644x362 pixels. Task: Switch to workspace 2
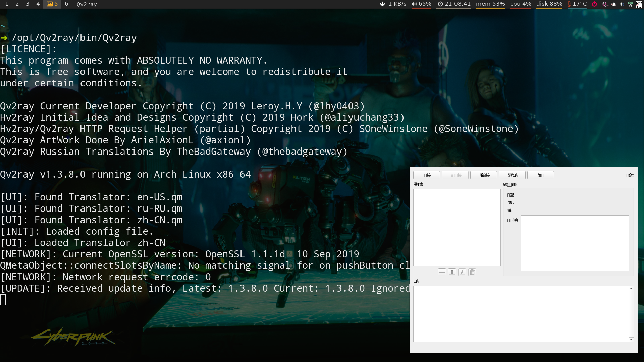tap(17, 4)
